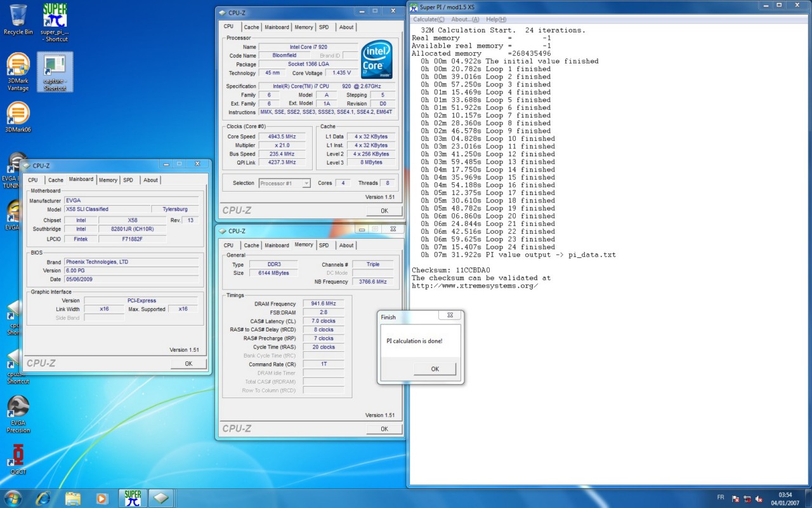Click the FR language indicator in the tray
The width and height of the screenshot is (812, 508).
coord(721,499)
